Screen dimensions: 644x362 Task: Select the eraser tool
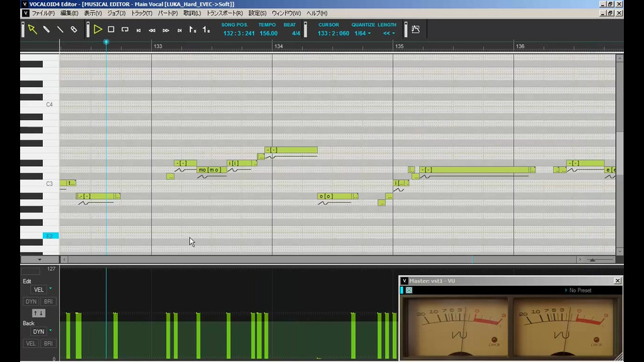(x=74, y=29)
